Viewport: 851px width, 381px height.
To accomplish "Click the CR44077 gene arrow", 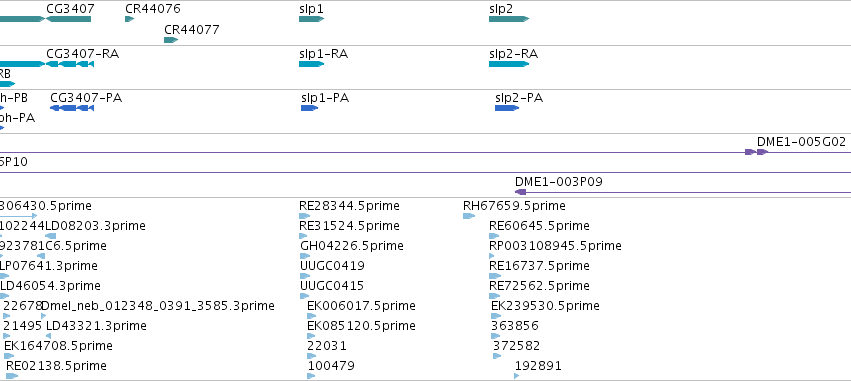I will (172, 40).
